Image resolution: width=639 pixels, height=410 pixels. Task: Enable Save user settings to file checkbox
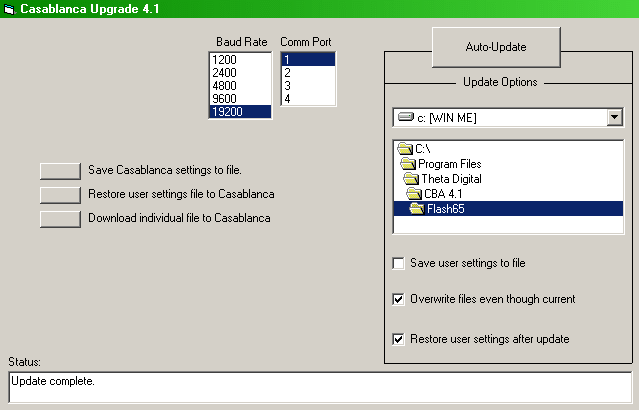tap(399, 263)
